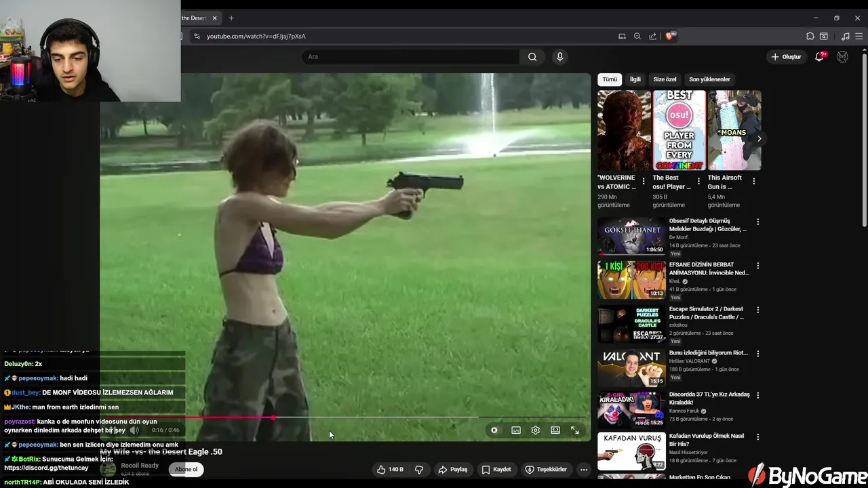Open the Wolverine vs Atomic short thumbnail

coord(624,130)
